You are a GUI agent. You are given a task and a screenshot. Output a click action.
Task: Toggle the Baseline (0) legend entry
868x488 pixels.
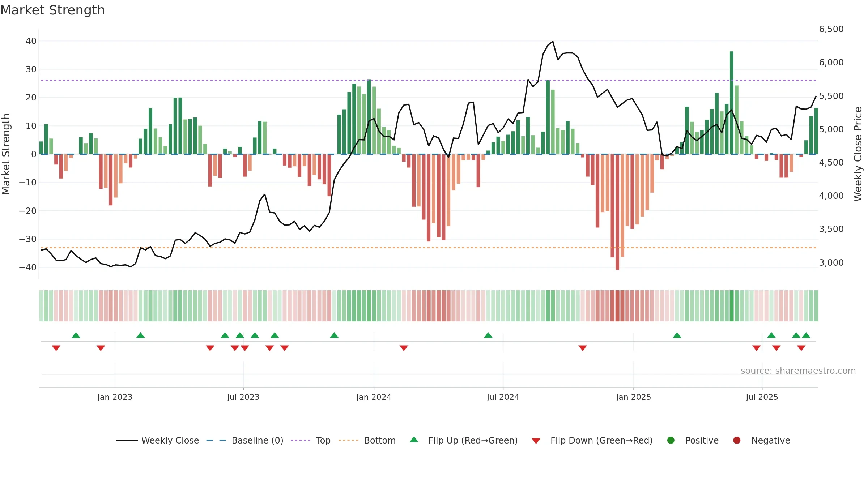click(245, 440)
